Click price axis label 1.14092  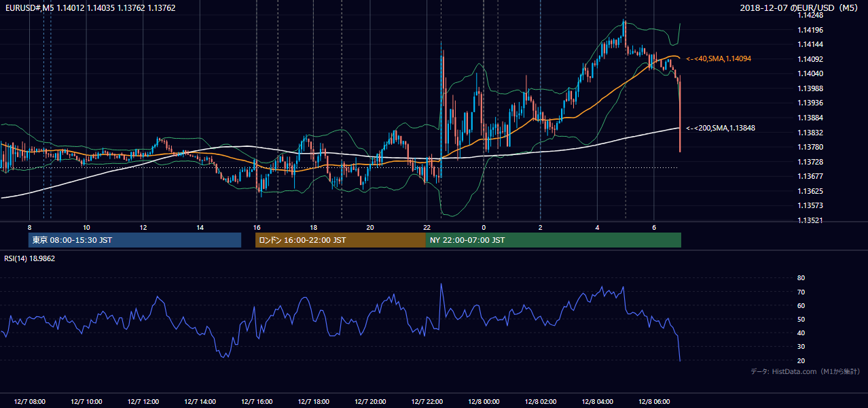(x=810, y=59)
